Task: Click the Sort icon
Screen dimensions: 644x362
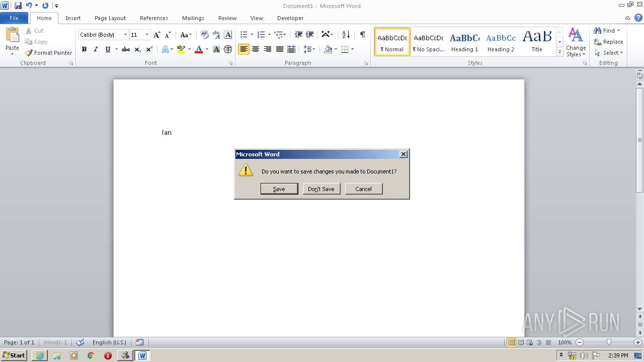Action: (x=346, y=35)
